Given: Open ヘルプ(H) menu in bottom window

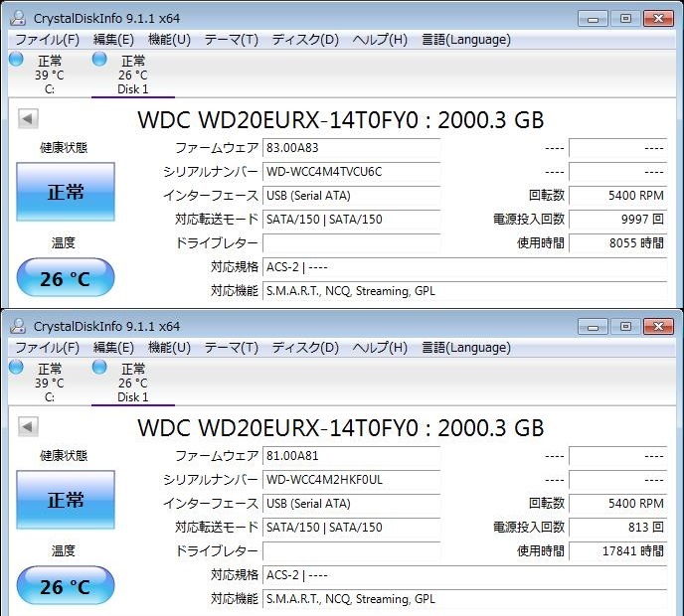Looking at the screenshot, I should point(380,348).
